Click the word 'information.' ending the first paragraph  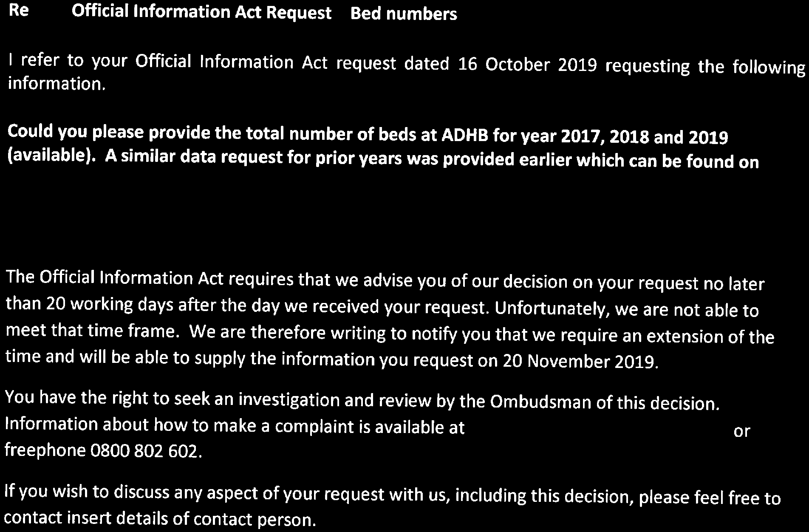tap(56, 84)
